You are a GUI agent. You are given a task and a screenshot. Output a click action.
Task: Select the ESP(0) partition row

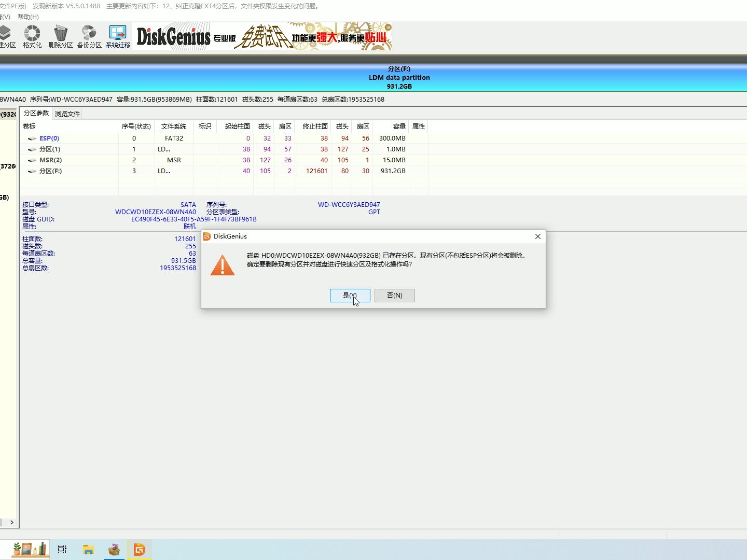click(224, 138)
